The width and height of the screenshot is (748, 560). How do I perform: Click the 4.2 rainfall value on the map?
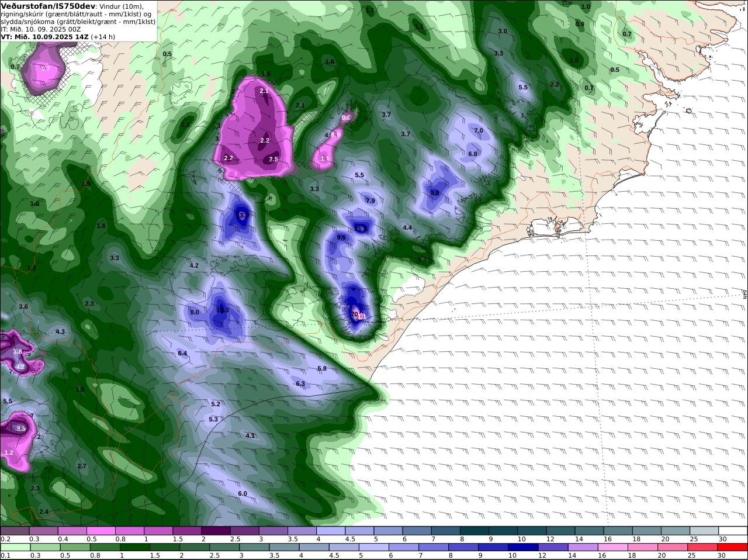pos(194,265)
